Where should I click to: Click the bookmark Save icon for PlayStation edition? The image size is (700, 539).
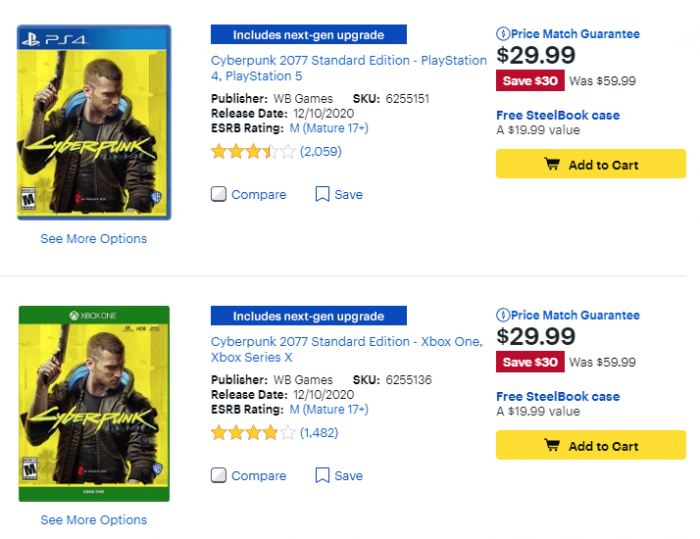pyautogui.click(x=322, y=194)
